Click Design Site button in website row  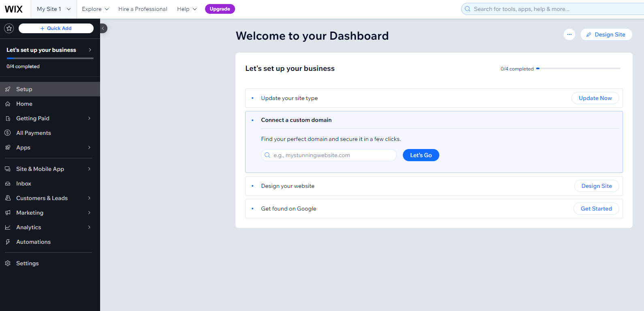pos(597,186)
